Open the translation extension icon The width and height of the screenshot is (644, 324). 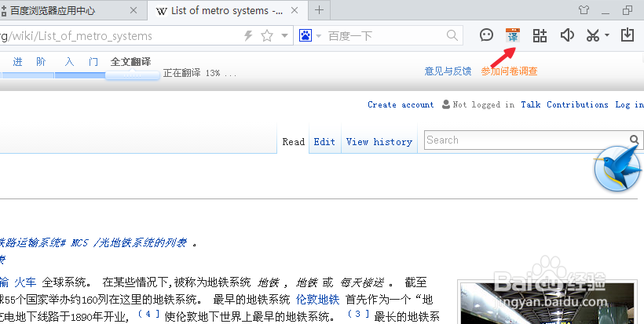(513, 35)
